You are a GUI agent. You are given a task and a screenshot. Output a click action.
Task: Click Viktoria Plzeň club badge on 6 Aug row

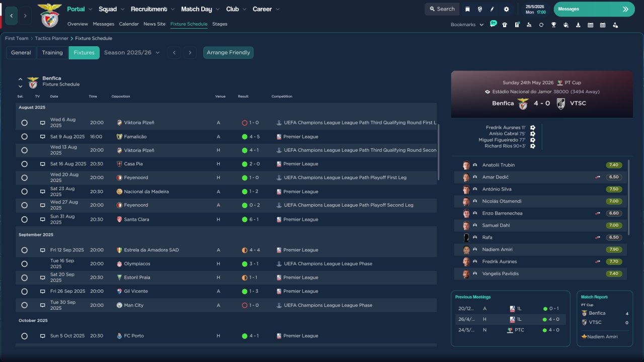click(119, 123)
